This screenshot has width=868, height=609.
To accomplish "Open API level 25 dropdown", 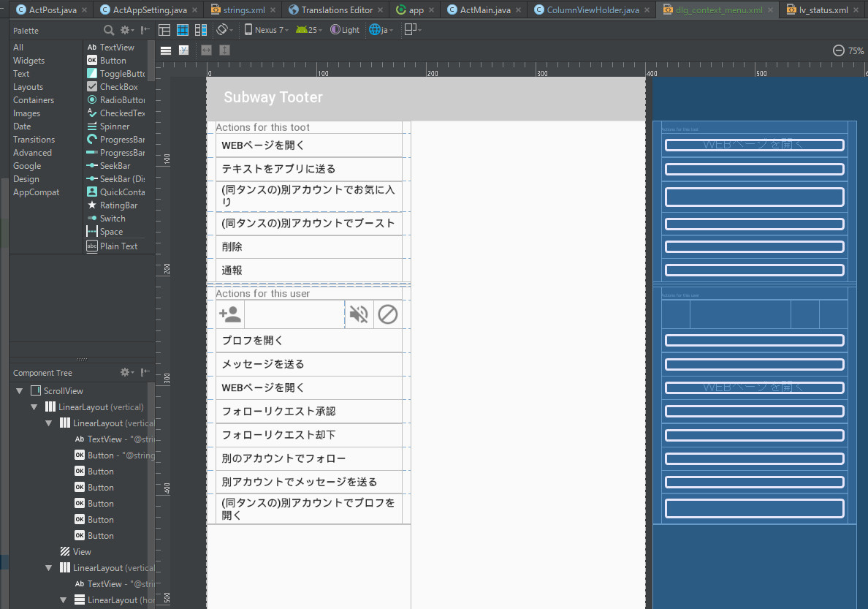I will (309, 30).
